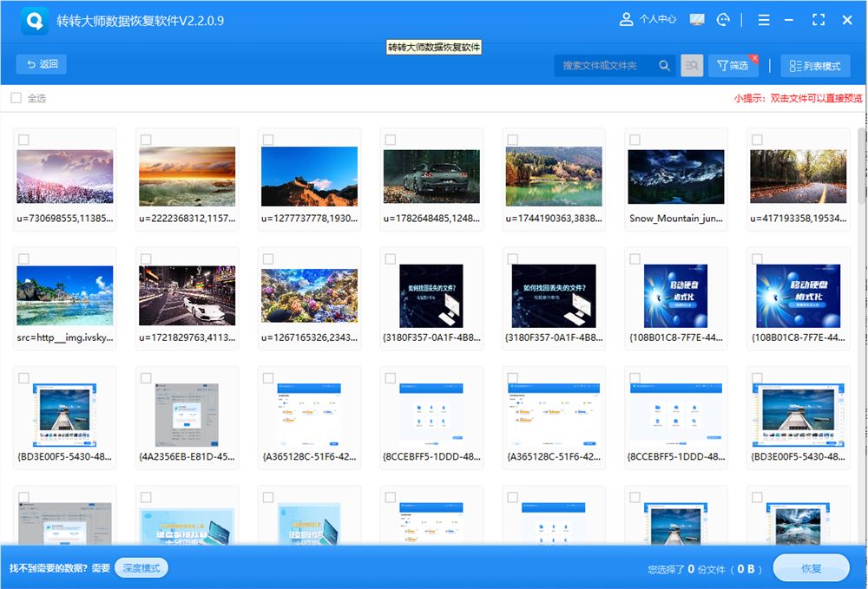This screenshot has width=868, height=589.
Task: Click the file name u=1744190363,3838...
Action: (554, 219)
